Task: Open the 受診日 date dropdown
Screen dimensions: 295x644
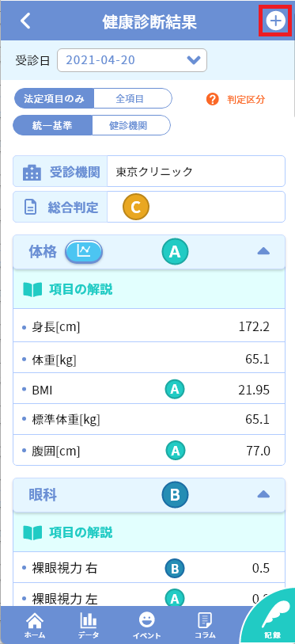Action: pyautogui.click(x=132, y=60)
